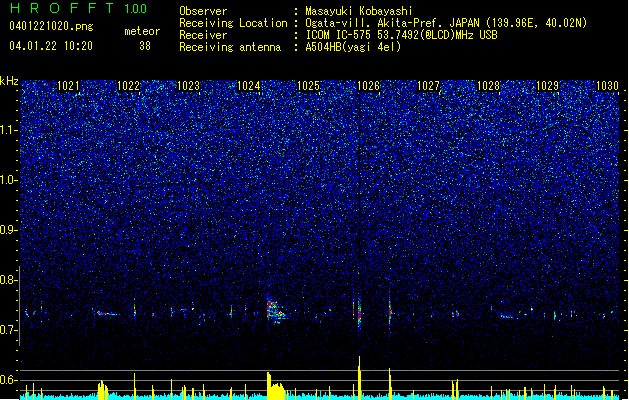Click the 0.8 kHz axis label
The height and width of the screenshot is (400, 629).
pyautogui.click(x=9, y=280)
